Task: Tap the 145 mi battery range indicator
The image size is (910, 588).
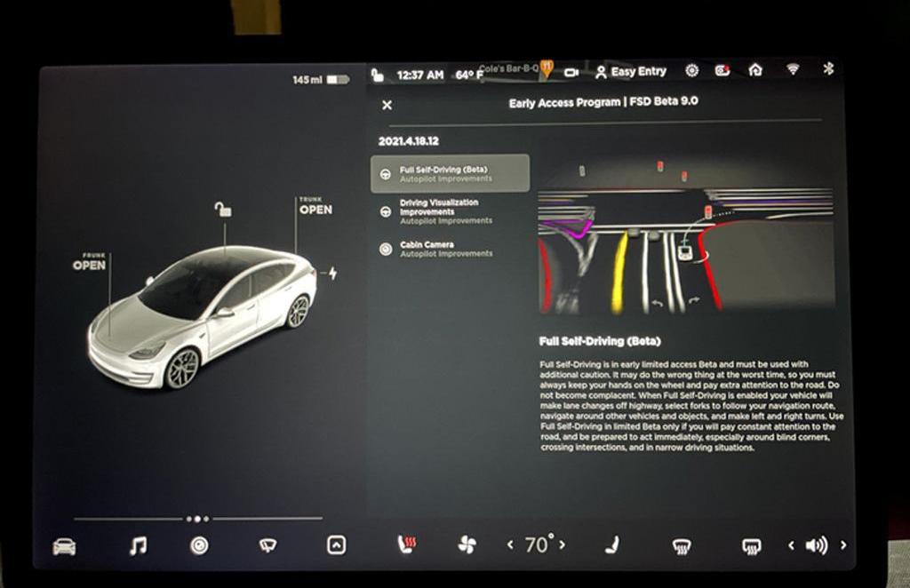Action: point(321,79)
